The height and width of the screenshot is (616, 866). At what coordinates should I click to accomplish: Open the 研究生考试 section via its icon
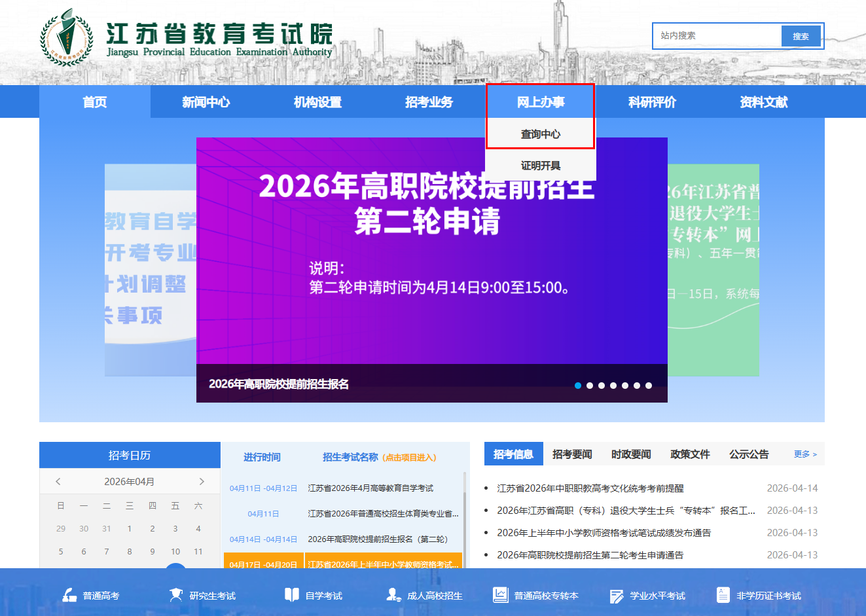pyautogui.click(x=177, y=595)
